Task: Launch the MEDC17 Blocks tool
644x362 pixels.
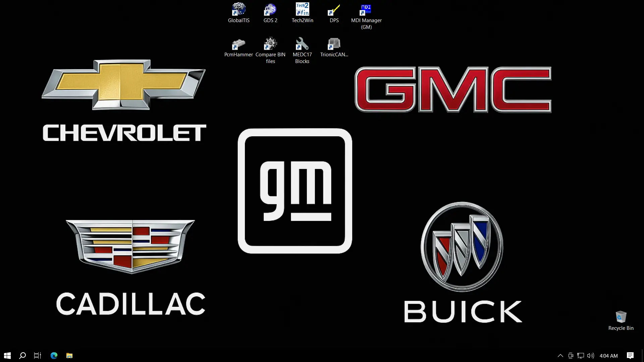Action: pyautogui.click(x=302, y=43)
